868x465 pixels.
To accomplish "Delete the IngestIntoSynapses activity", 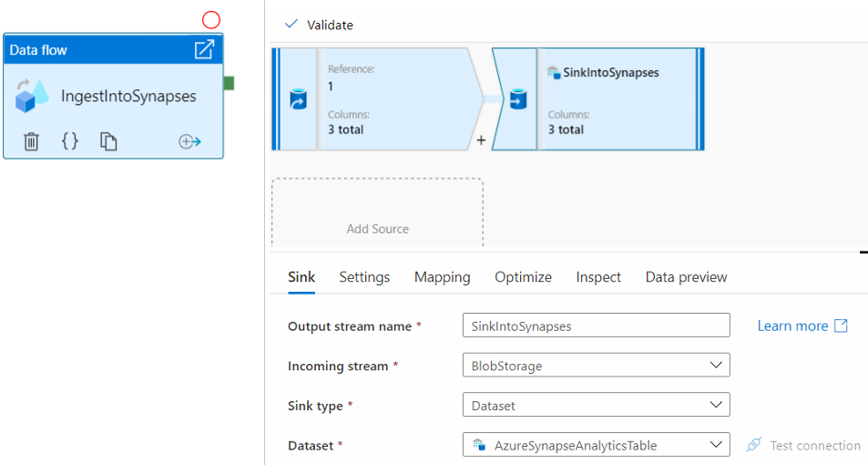I will tap(31, 141).
